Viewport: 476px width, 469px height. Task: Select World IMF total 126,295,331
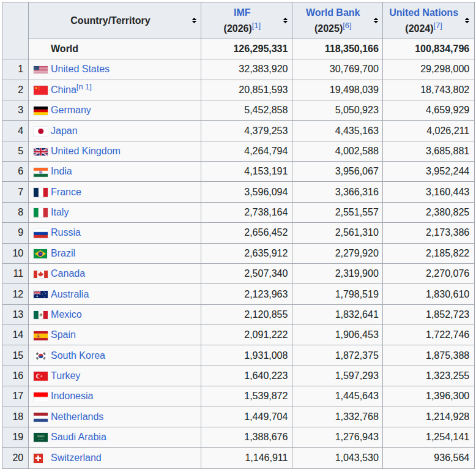[x=261, y=48]
